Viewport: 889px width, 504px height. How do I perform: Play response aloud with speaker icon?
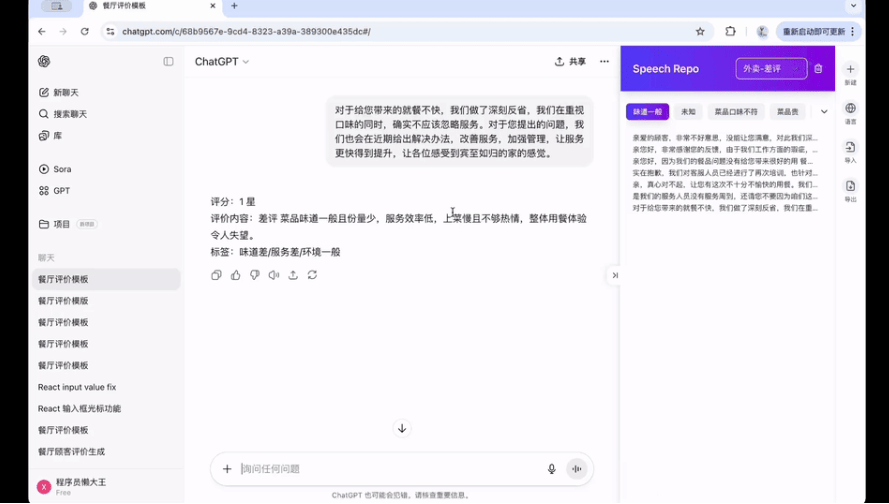274,275
